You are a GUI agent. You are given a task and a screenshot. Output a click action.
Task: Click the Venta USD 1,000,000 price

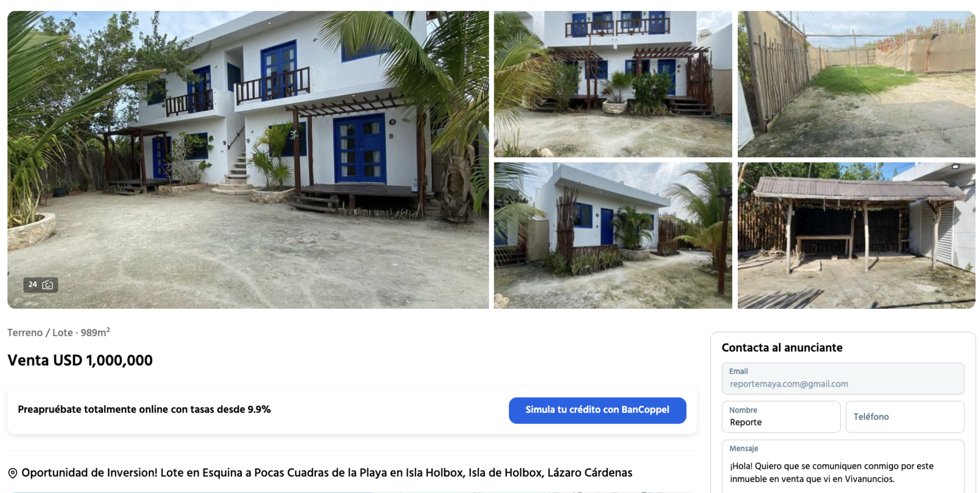80,361
